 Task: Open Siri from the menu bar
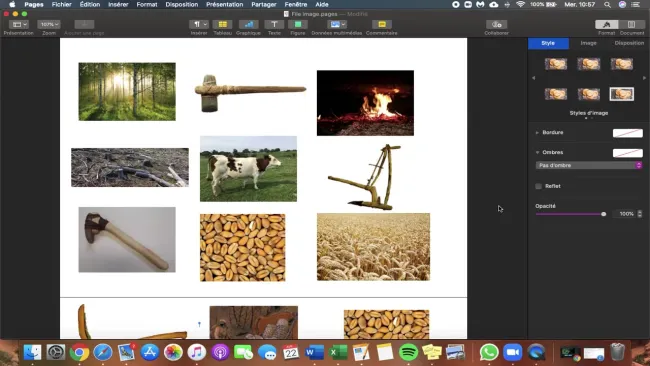(622, 5)
